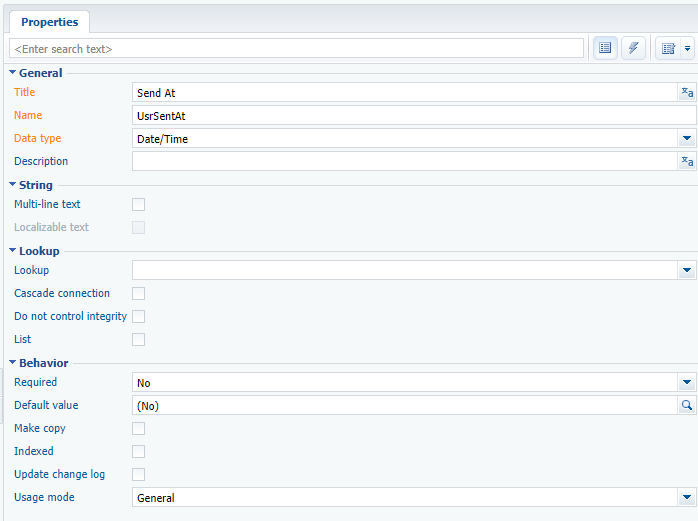
Task: Open translation icon for Description field
Action: (x=687, y=161)
